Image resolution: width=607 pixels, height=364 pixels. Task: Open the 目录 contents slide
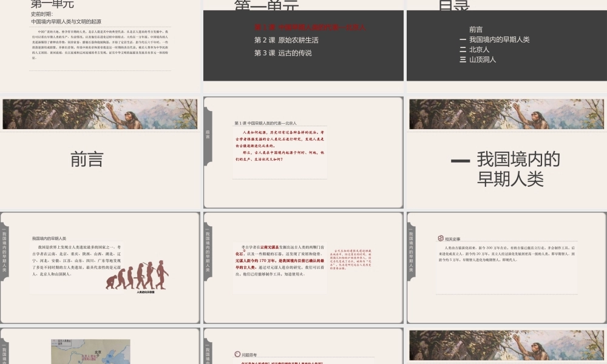coord(506,45)
